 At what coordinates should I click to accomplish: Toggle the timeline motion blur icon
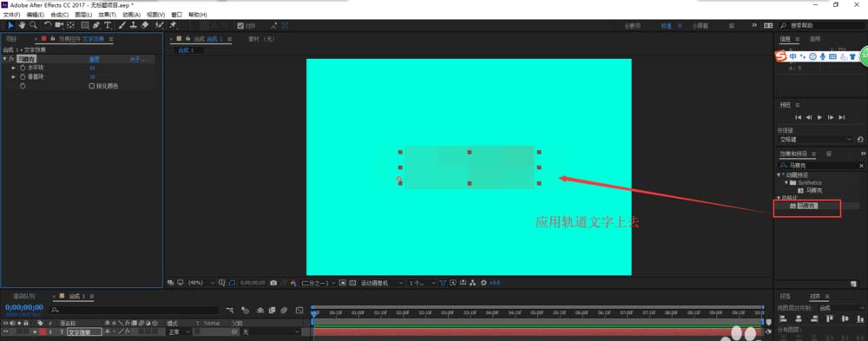(x=284, y=310)
